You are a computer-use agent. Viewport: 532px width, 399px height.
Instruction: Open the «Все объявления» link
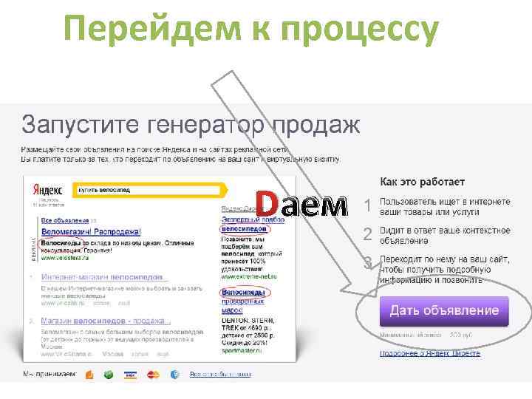65,220
